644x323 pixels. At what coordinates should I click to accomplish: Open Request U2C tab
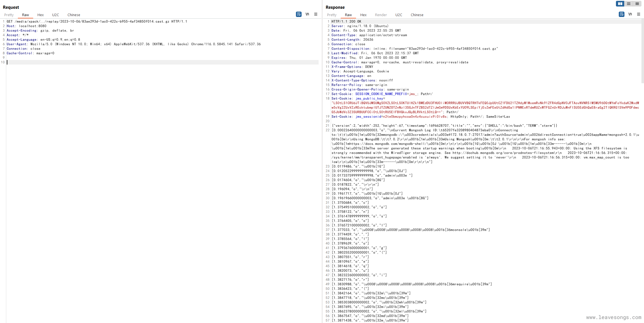point(56,15)
